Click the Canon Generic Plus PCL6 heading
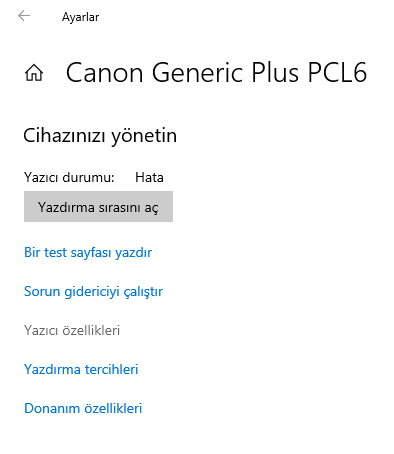The image size is (394, 454). [216, 72]
